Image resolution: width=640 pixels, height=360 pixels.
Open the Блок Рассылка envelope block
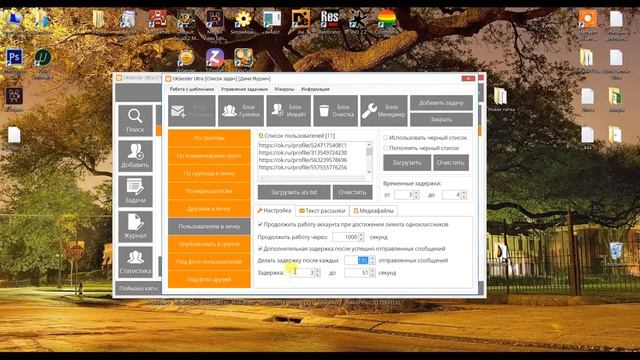[191, 111]
